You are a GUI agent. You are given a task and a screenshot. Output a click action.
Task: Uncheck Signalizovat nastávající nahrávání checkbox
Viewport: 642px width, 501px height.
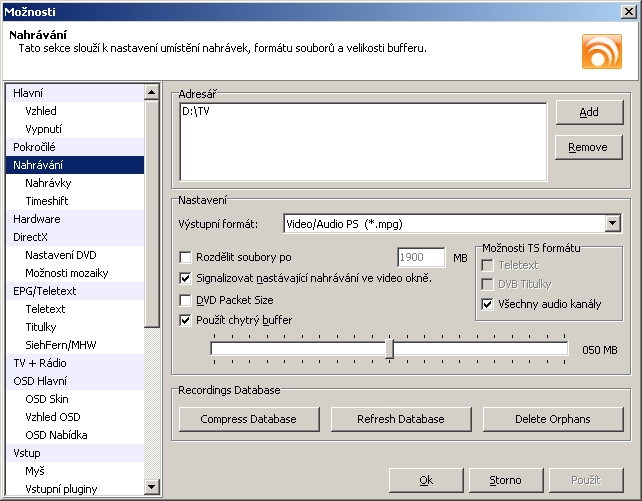pyautogui.click(x=185, y=279)
